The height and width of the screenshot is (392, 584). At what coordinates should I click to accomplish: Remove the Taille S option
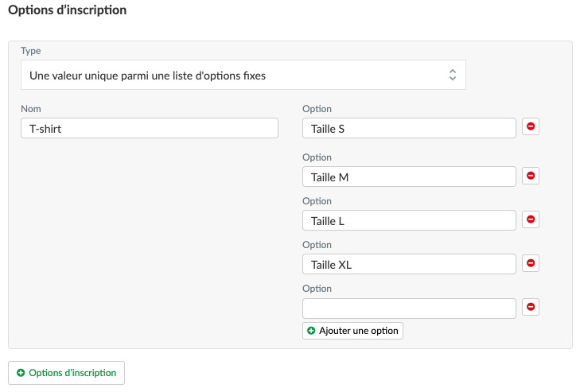pyautogui.click(x=531, y=126)
